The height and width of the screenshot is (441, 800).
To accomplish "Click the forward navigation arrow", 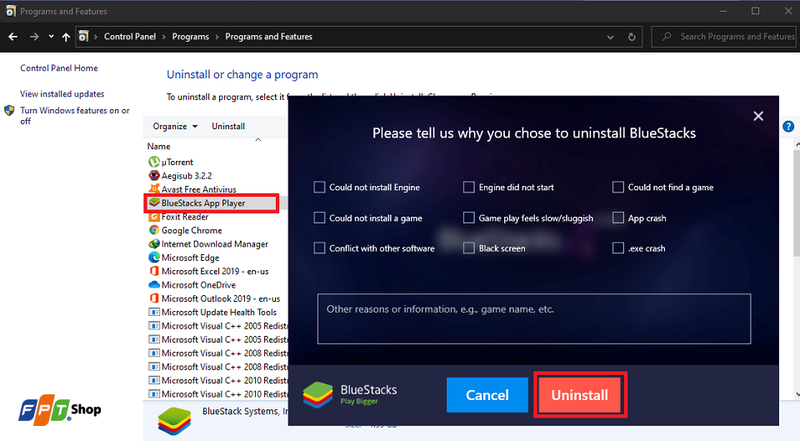I will point(34,37).
